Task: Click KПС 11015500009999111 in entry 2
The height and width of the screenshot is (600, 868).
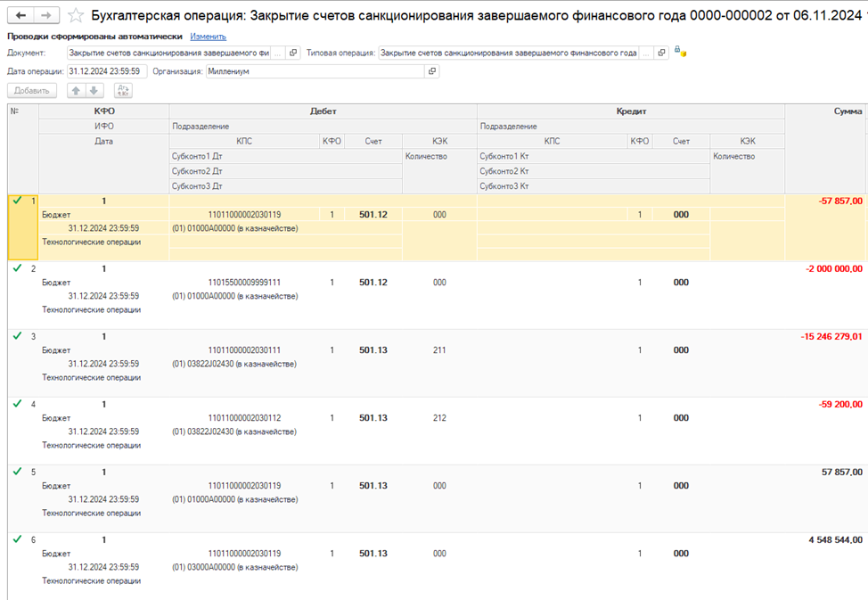Action: tap(244, 283)
